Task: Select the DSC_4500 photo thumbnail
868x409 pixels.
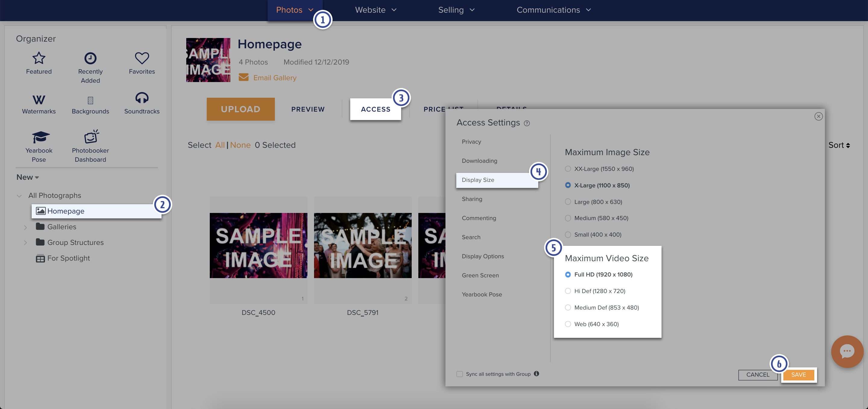Action: (x=258, y=246)
